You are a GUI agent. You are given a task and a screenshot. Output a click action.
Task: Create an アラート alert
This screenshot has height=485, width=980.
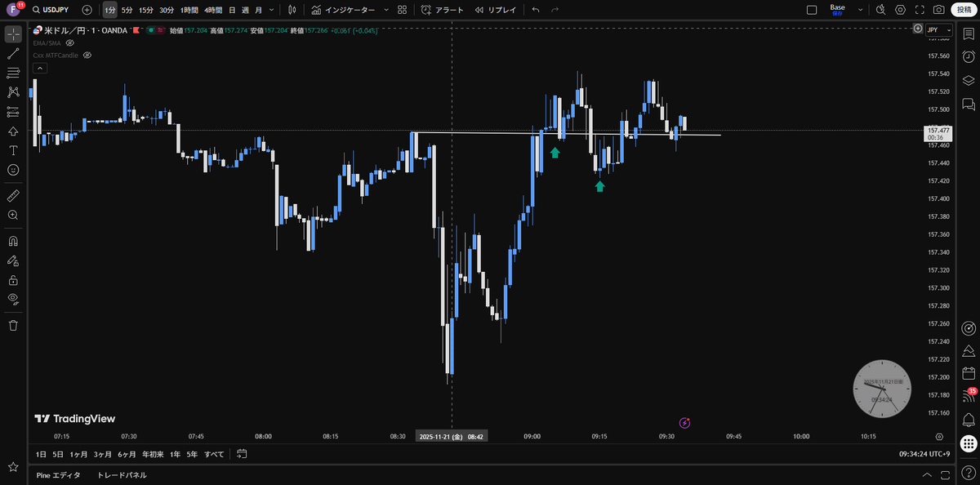tap(443, 10)
